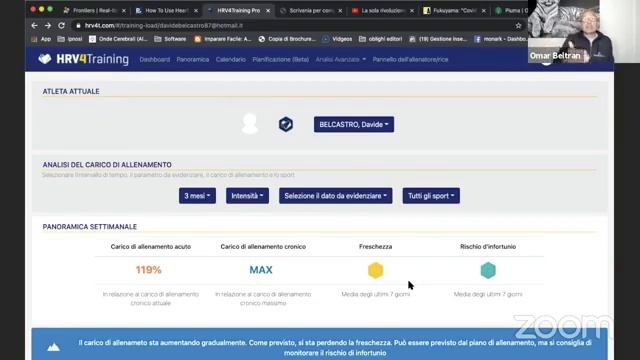
Task: Click the PANORAMICA SETTIMANALE section title
Action: click(90, 227)
